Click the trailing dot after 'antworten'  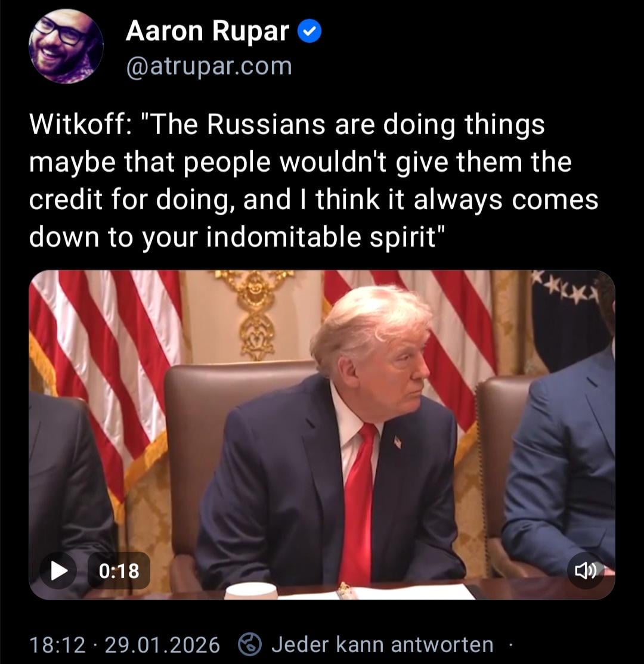point(510,646)
